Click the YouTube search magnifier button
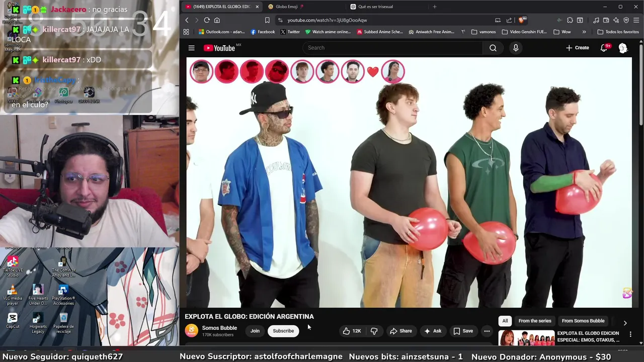This screenshot has height=362, width=644. (x=493, y=48)
